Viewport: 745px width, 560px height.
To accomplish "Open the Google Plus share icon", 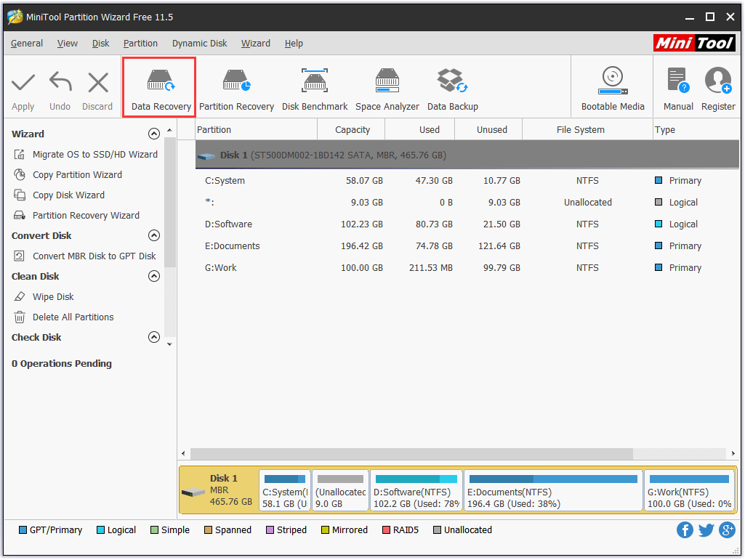I will pos(727,529).
